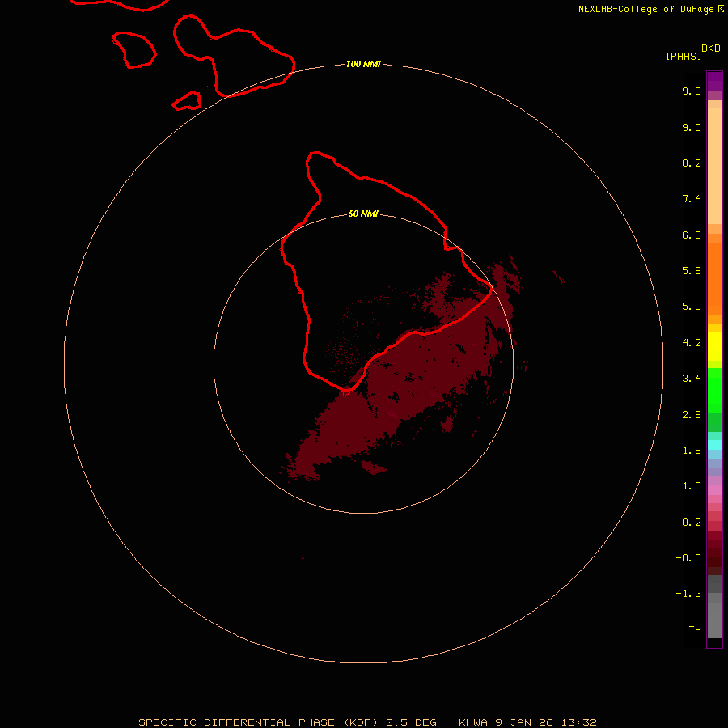Viewport: 728px width, 728px height.
Task: Click the 9.0 color scale value
Action: (x=692, y=127)
